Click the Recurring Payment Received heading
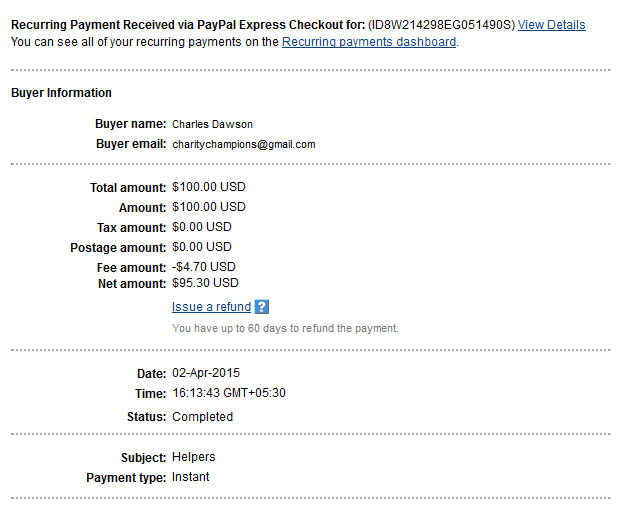The image size is (623, 511). [188, 25]
